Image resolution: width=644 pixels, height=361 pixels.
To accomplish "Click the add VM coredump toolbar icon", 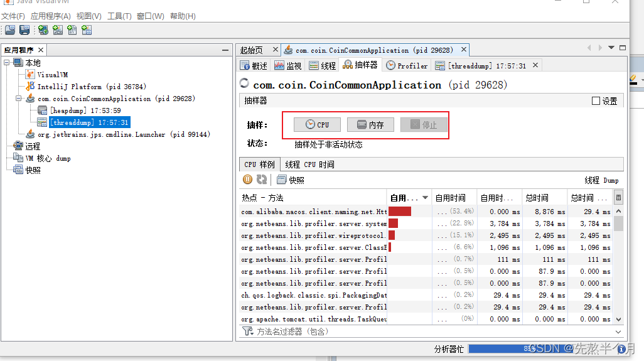I will coord(72,30).
